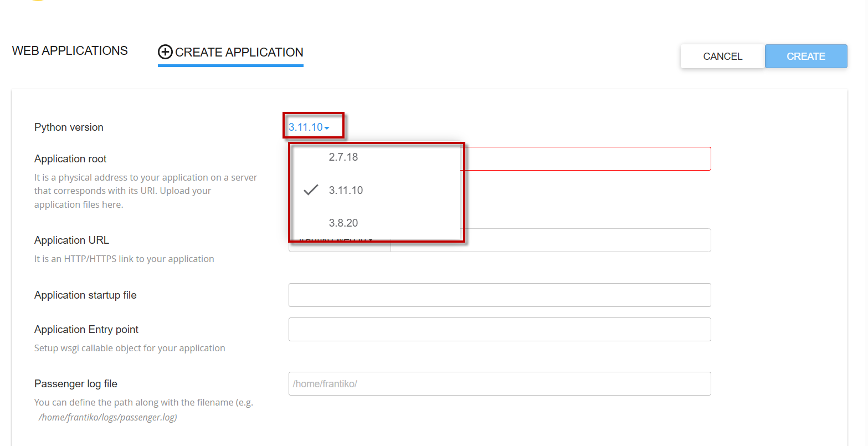Click the Passenger log file path field
The width and height of the screenshot is (868, 446).
(x=499, y=384)
